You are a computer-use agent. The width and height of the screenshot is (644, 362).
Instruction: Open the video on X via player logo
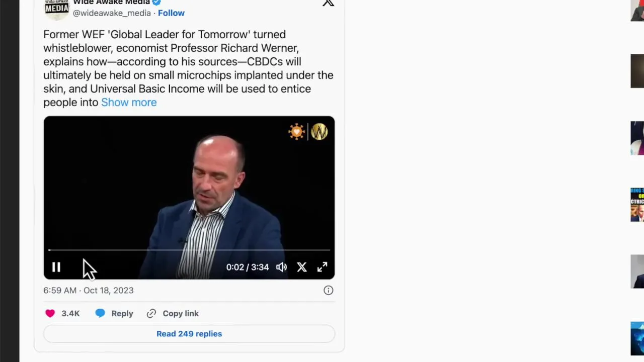[x=301, y=267]
